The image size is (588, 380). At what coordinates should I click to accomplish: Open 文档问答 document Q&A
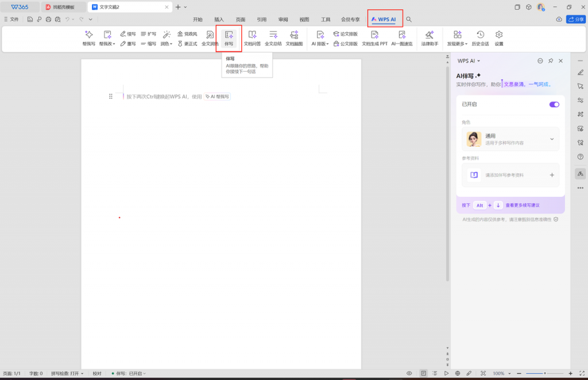[x=253, y=38]
